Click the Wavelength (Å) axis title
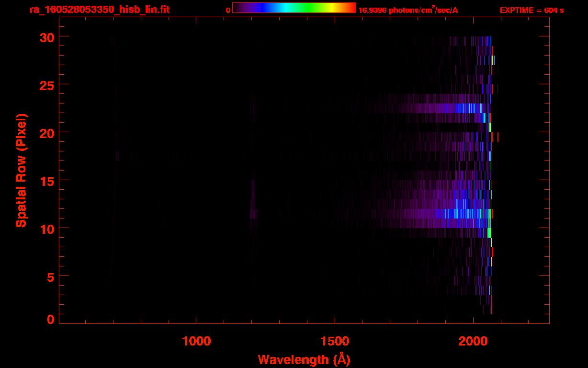Screen dimensions: 588x368 (x=304, y=359)
